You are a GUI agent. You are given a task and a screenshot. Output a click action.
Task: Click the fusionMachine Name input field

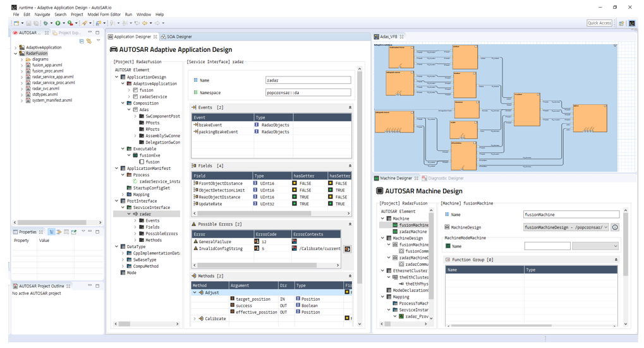(x=571, y=215)
